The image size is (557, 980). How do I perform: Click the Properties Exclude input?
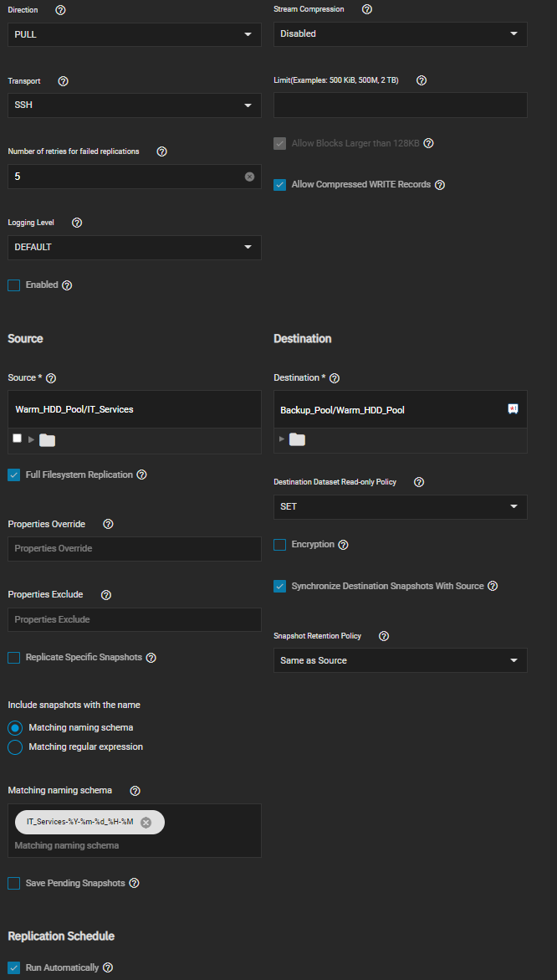tap(135, 620)
